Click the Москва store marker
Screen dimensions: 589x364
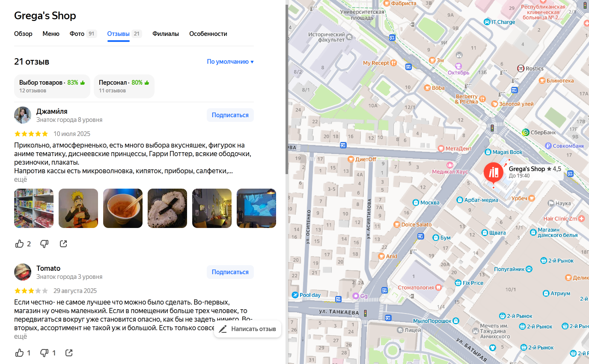(x=415, y=202)
